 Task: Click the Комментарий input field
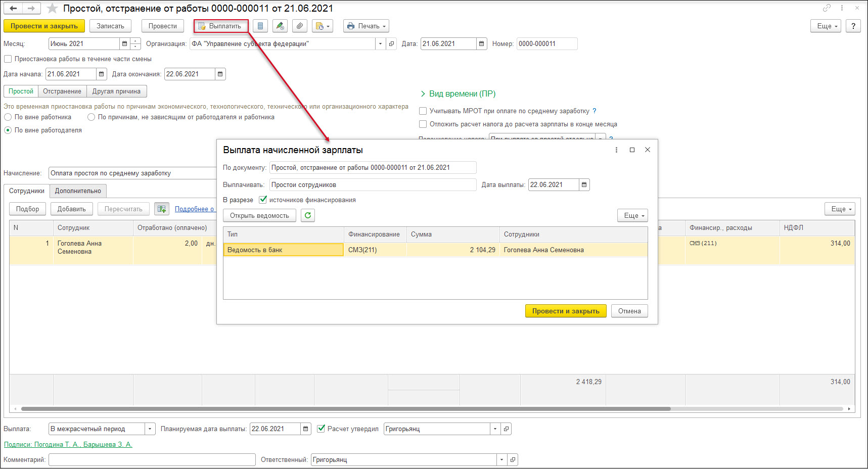[x=152, y=460]
